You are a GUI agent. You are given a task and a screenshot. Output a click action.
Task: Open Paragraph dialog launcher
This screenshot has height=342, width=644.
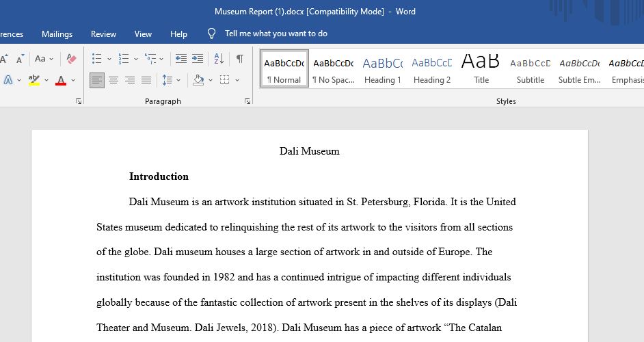pyautogui.click(x=247, y=101)
